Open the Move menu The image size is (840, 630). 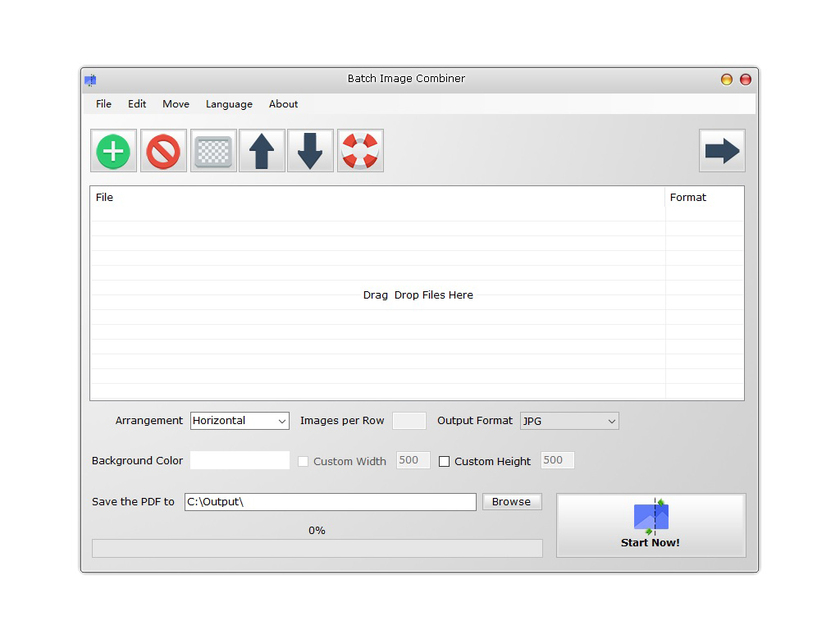point(176,104)
